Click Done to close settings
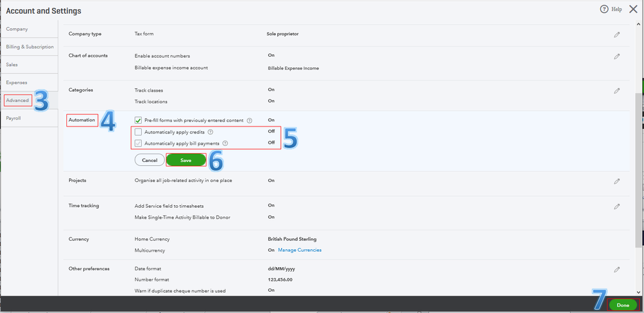 point(623,305)
